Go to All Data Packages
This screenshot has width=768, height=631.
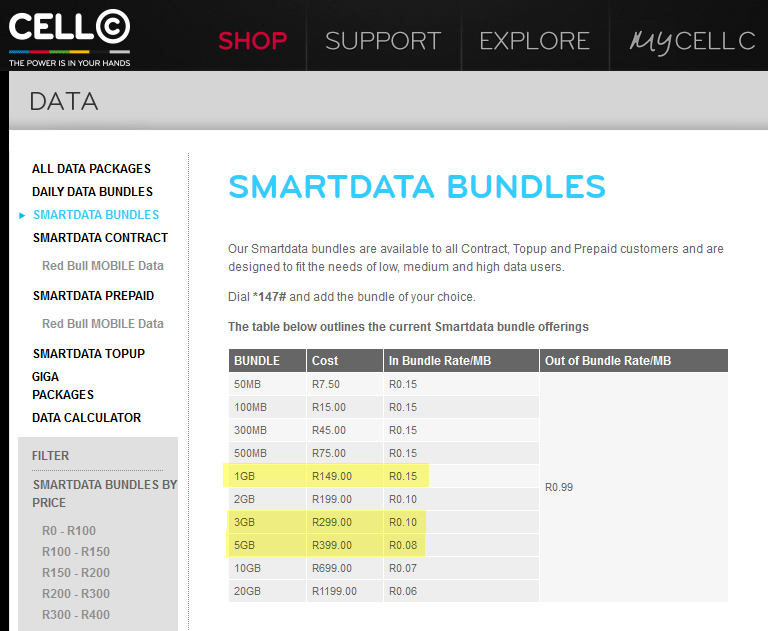92,169
